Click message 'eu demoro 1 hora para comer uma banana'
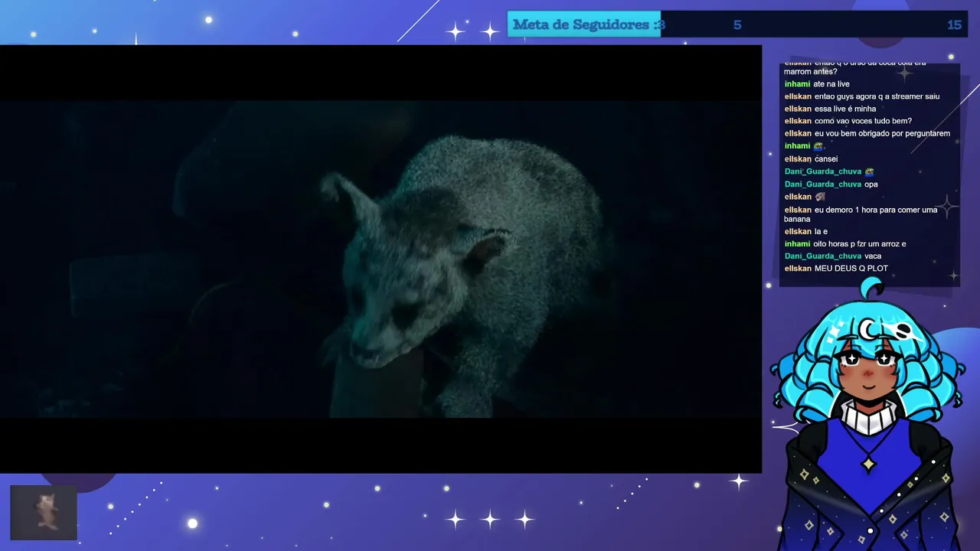Screen dimensions: 980x551 click(x=861, y=214)
